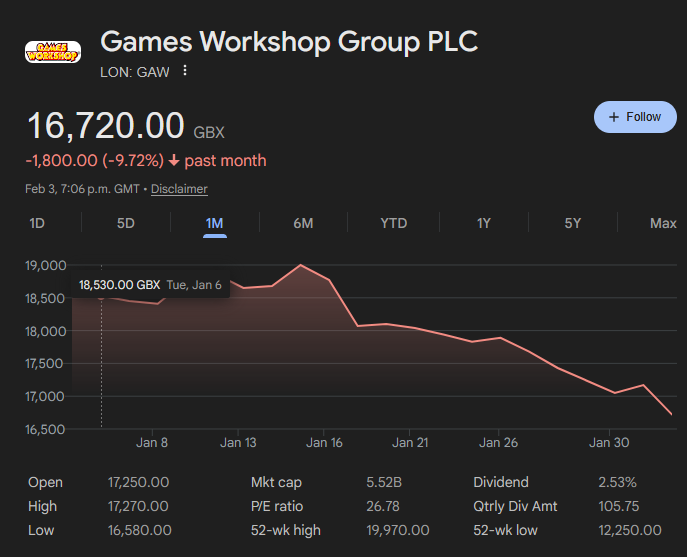Click the down arrow beside past month
This screenshot has width=687, height=557.
pos(174,161)
